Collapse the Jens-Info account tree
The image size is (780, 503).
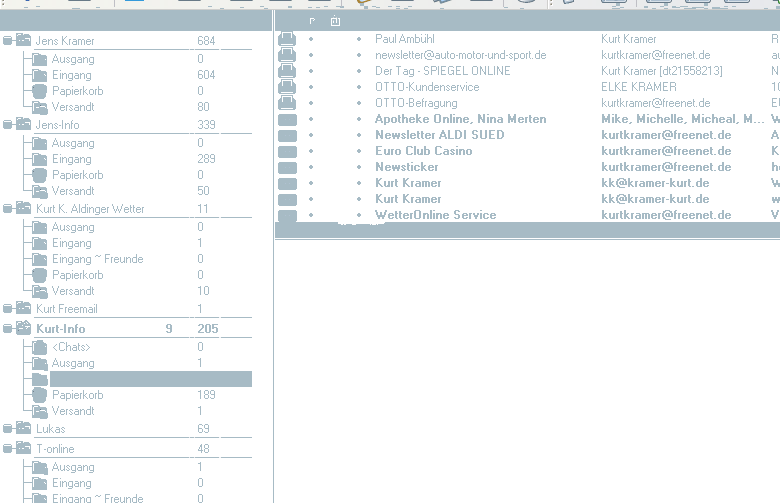click(8, 125)
